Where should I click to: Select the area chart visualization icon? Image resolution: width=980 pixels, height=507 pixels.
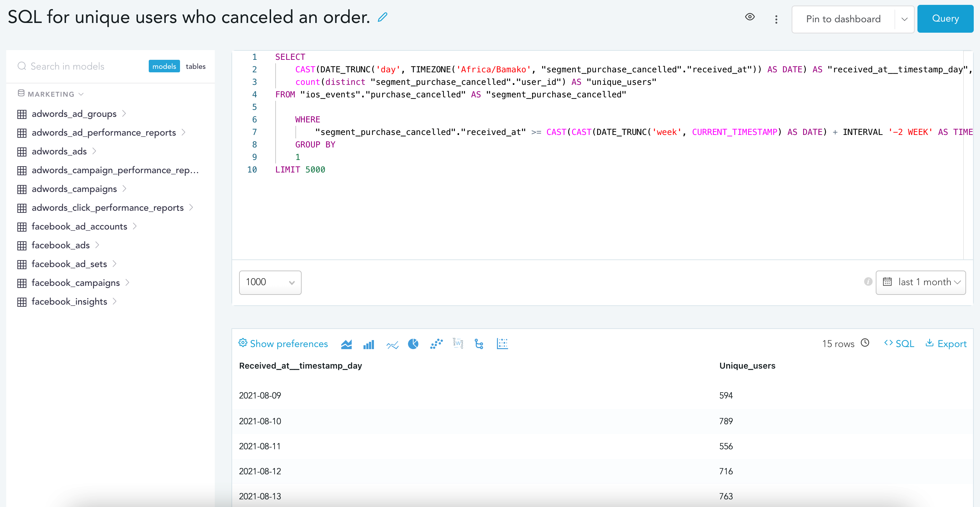[x=346, y=344]
